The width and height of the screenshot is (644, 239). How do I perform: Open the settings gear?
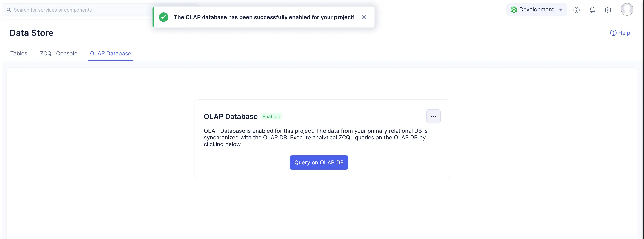pos(608,10)
